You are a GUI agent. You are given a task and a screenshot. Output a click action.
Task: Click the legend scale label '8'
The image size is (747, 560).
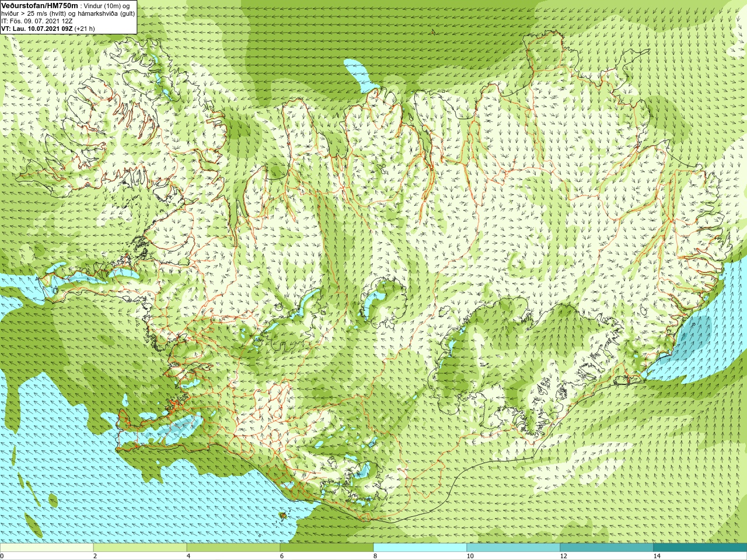click(375, 556)
